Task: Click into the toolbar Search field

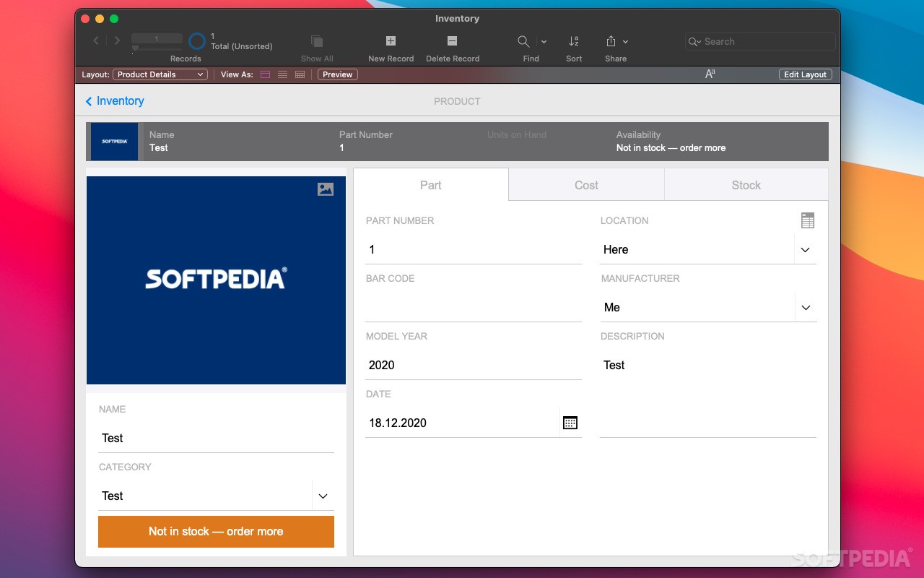Action: [760, 41]
